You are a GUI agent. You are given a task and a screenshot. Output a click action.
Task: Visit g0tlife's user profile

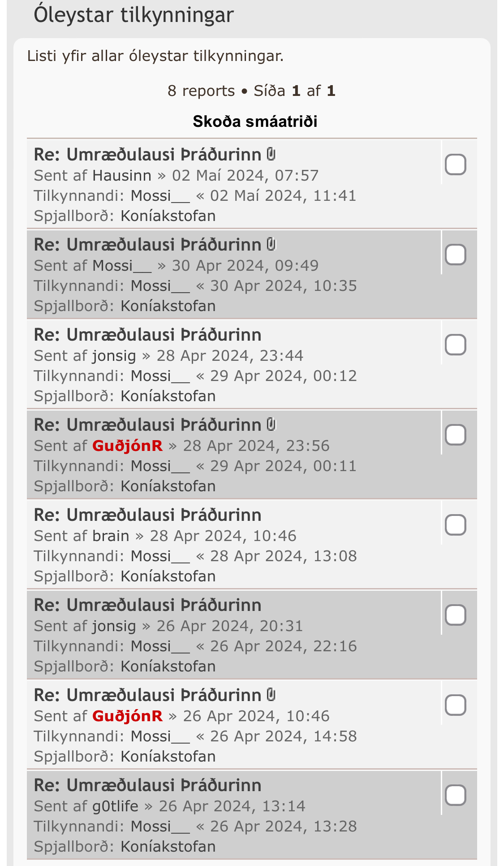tap(115, 806)
